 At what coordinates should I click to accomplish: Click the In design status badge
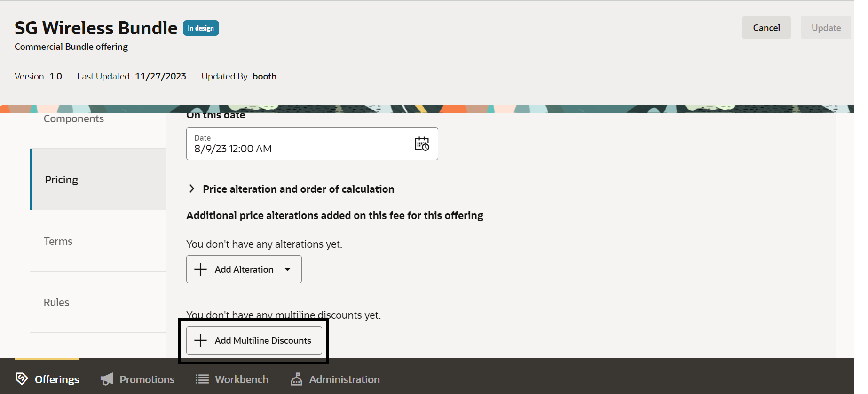(201, 28)
